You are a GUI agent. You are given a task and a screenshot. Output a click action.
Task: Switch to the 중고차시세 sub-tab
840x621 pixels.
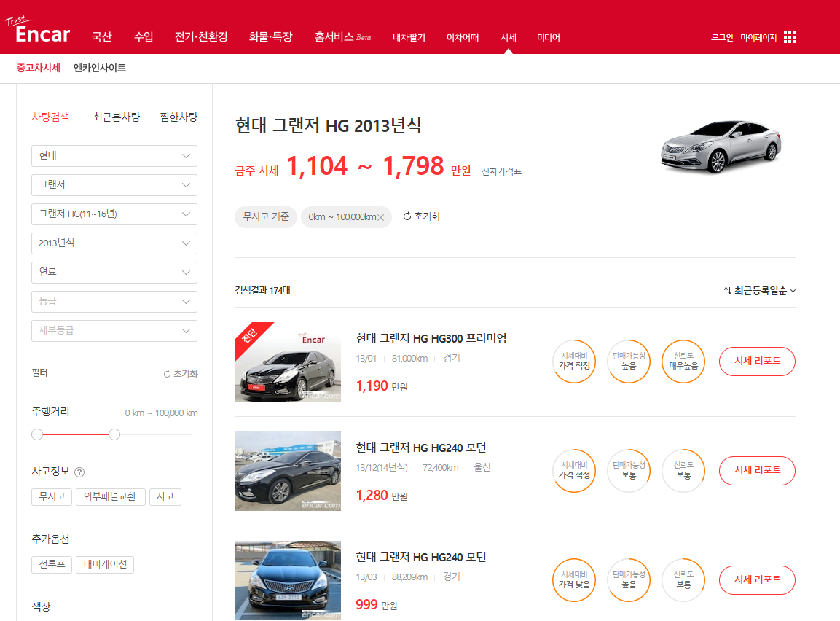pos(38,68)
